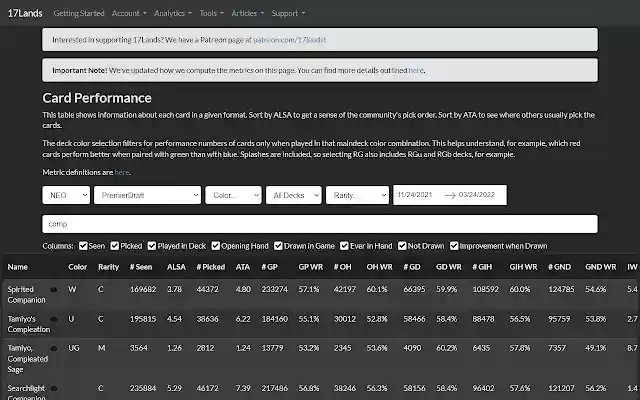640x400 pixels.
Task: Go to 17Lands home logo
Action: (x=25, y=13)
